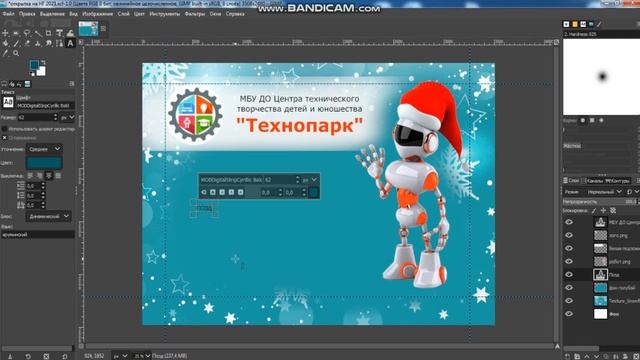640x360 pixels.
Task: Open the Фильтры menu
Action: coord(195,14)
